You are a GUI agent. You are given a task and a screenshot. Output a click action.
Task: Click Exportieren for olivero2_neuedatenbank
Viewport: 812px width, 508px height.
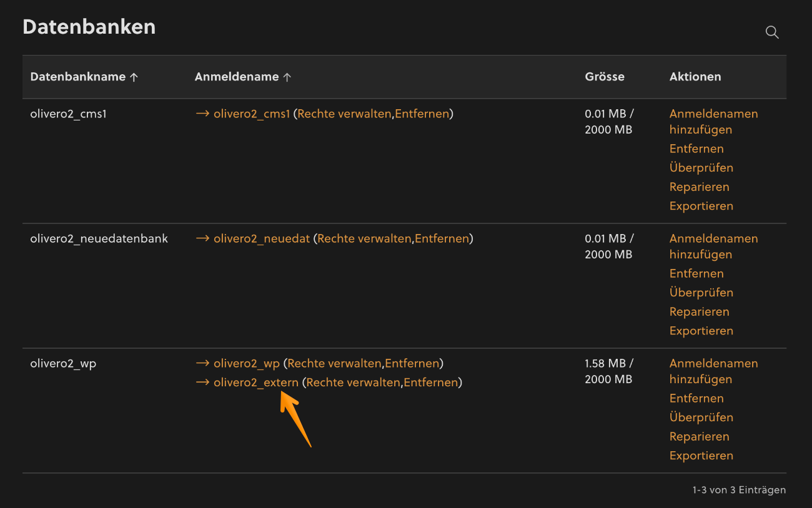click(701, 331)
